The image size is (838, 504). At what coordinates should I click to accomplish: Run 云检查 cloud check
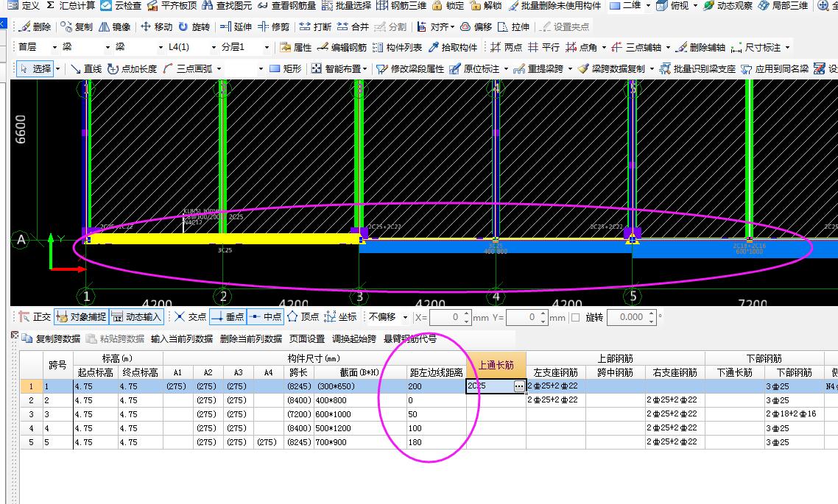(122, 5)
